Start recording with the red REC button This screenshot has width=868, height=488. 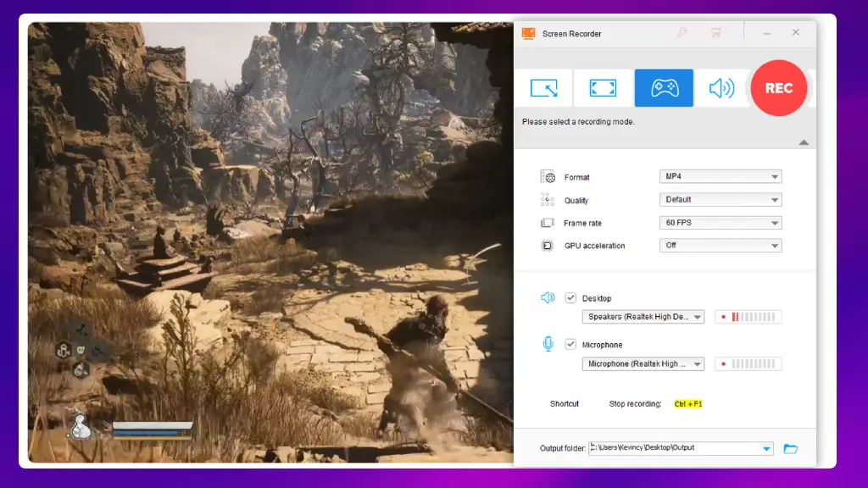[778, 88]
